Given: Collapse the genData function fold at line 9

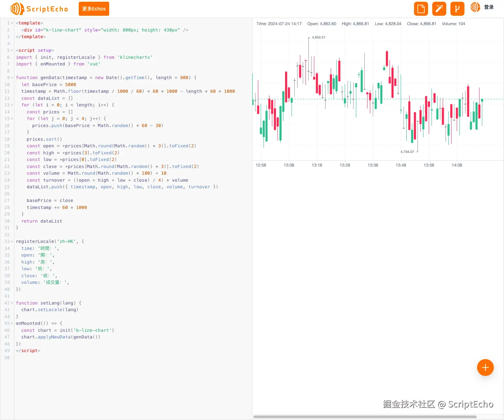Looking at the screenshot, I should [x=12, y=78].
